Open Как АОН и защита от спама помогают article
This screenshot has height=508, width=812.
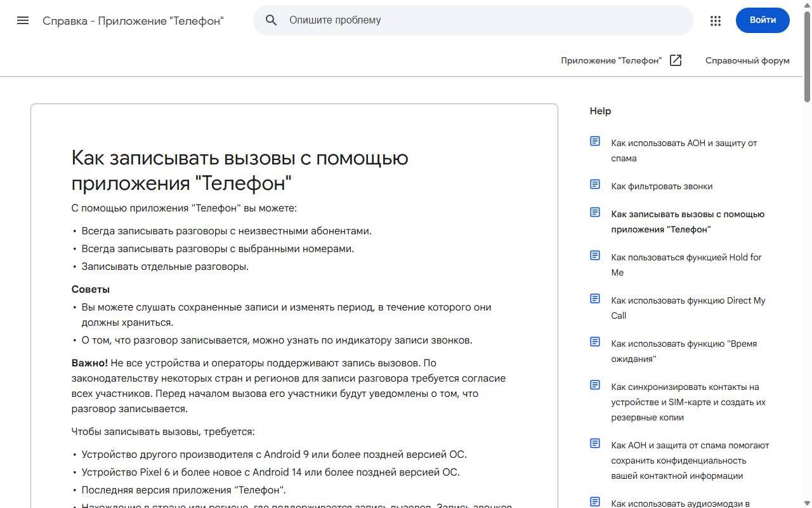(x=690, y=460)
